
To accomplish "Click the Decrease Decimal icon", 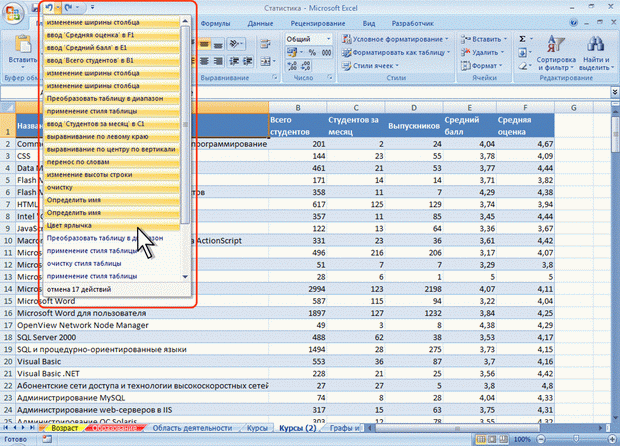I will [306, 66].
